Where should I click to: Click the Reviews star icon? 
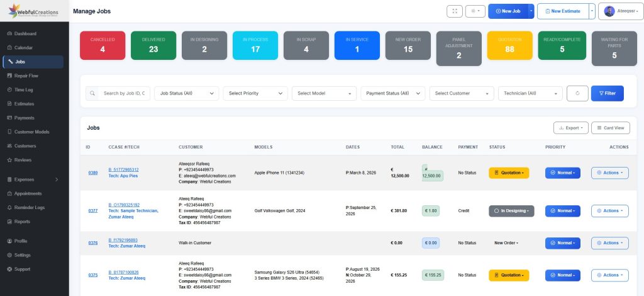click(x=10, y=160)
